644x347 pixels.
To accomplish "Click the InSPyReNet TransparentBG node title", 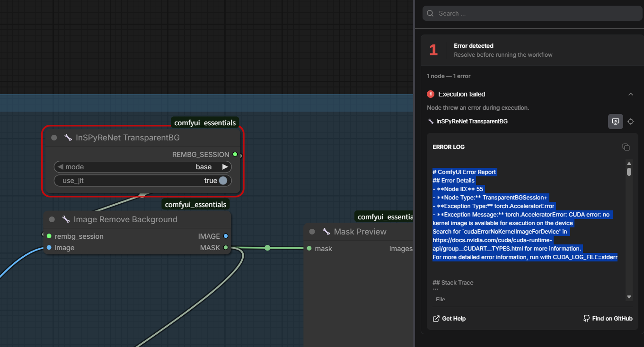I will click(128, 138).
